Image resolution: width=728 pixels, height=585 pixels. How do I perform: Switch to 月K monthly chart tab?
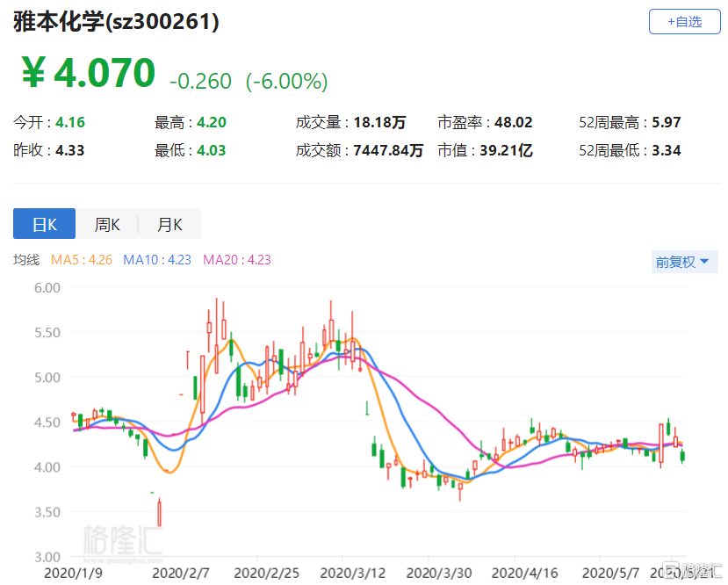click(x=170, y=224)
